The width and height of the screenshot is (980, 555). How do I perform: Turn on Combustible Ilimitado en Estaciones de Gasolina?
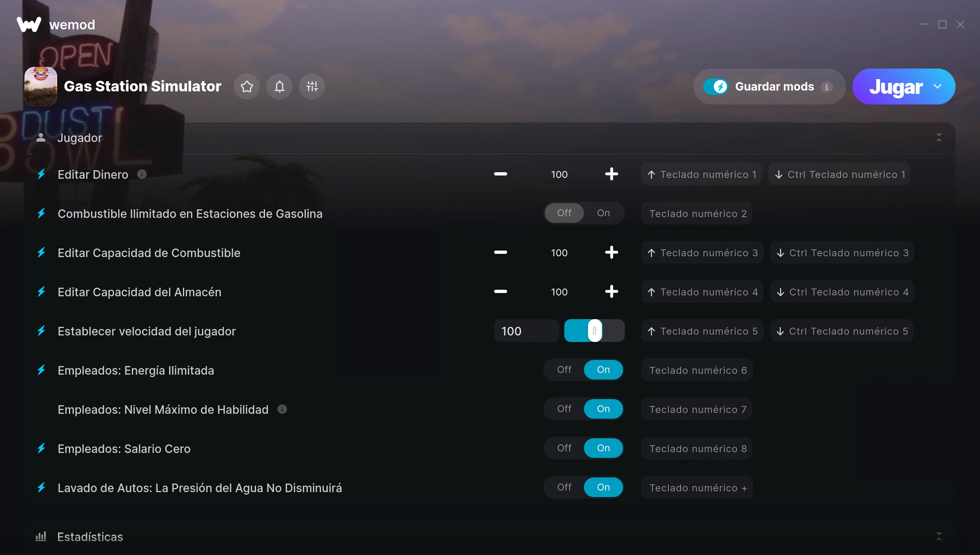[x=603, y=213]
